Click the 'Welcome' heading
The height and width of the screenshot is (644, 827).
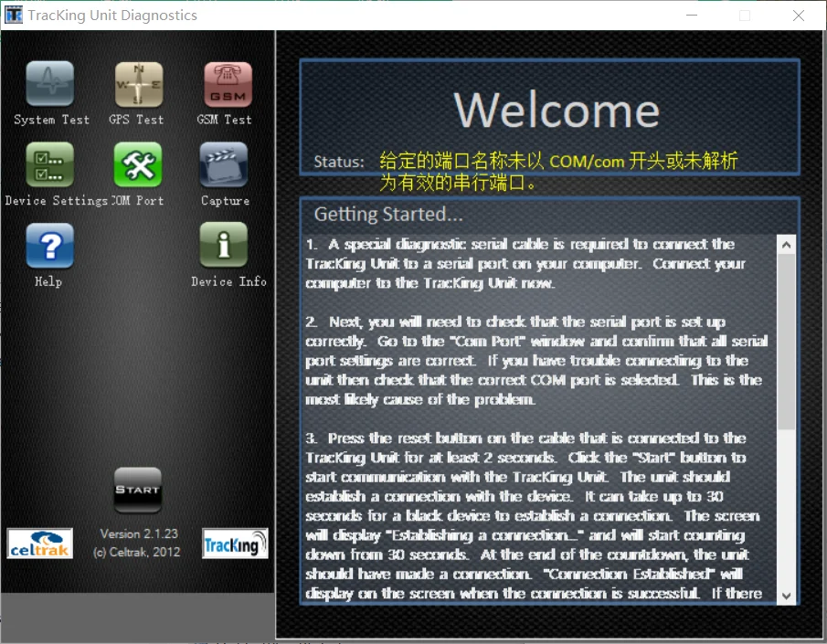pos(557,111)
